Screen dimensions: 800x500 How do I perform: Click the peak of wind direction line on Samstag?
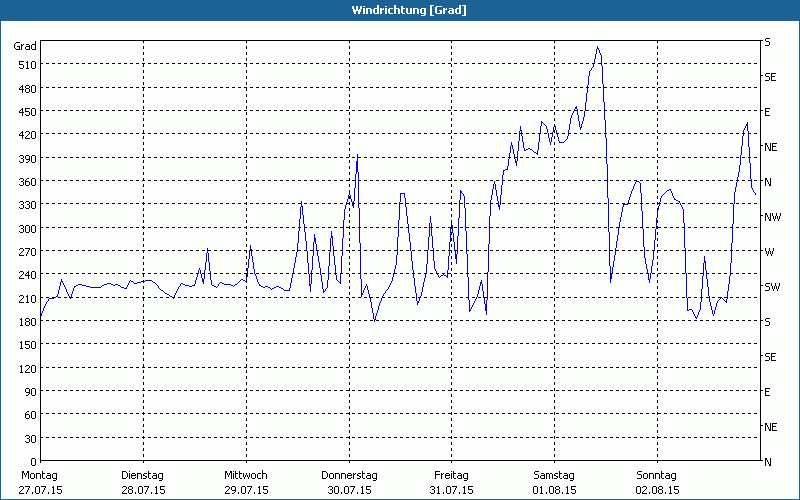point(597,47)
